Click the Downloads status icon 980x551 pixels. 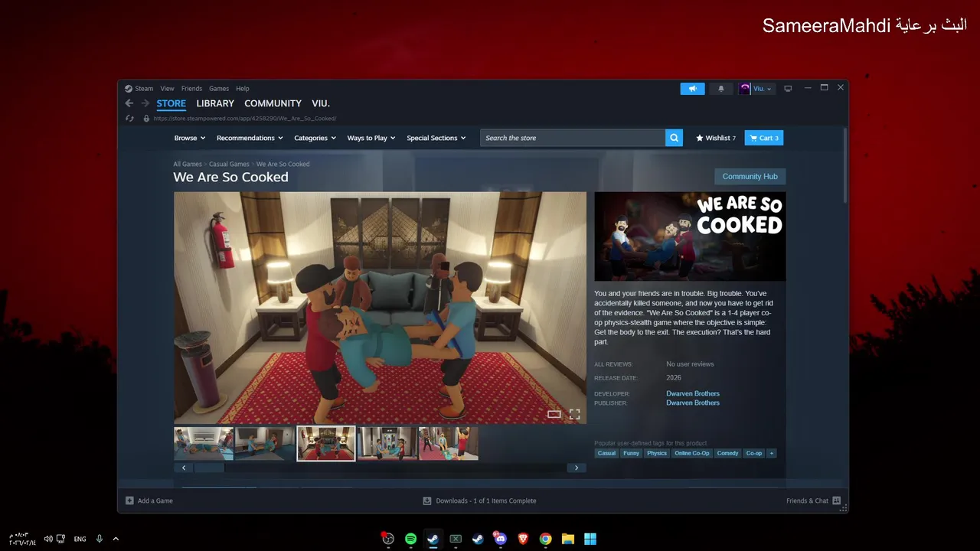pos(427,500)
